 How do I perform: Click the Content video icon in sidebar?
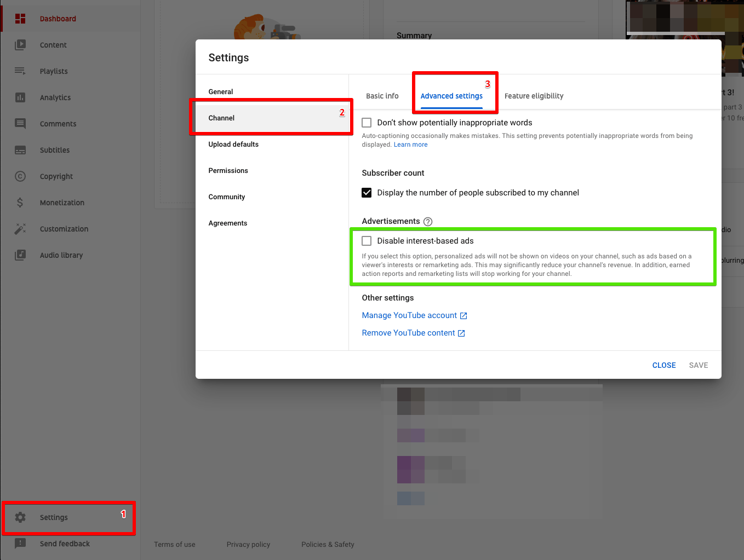click(20, 45)
